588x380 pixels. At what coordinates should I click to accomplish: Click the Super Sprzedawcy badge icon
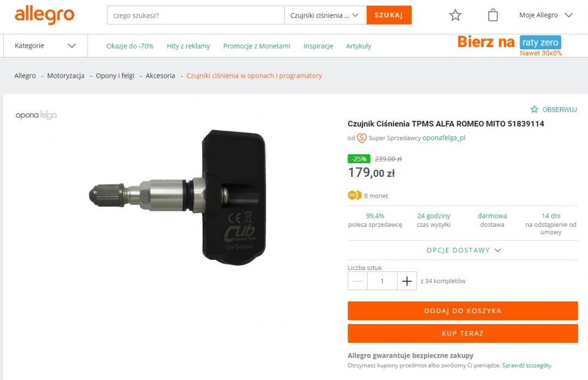pyautogui.click(x=361, y=138)
